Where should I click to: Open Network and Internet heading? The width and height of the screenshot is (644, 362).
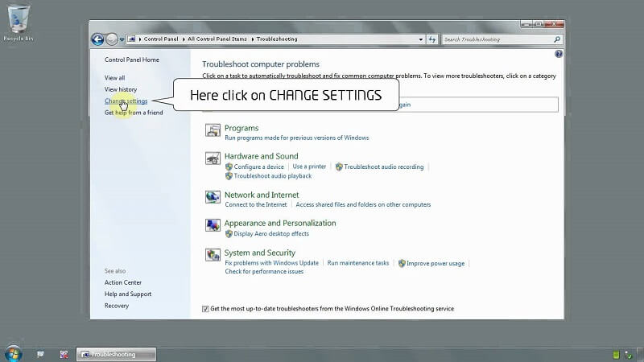point(262,195)
